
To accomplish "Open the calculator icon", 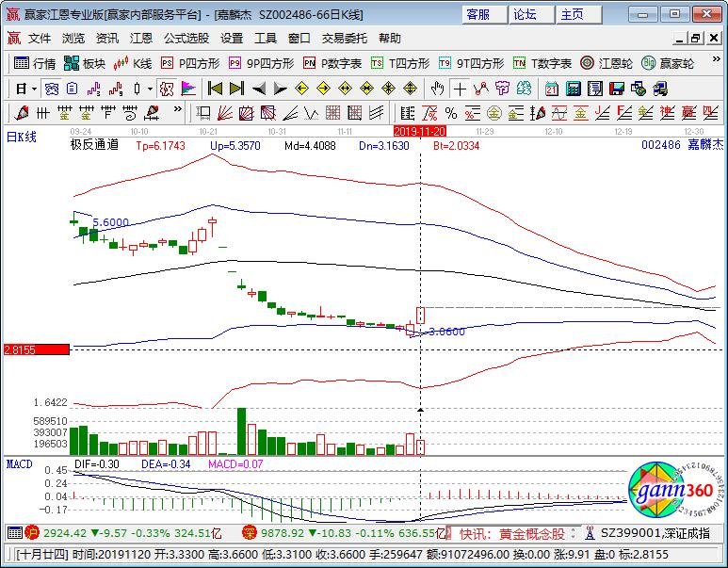I will tap(574, 89).
